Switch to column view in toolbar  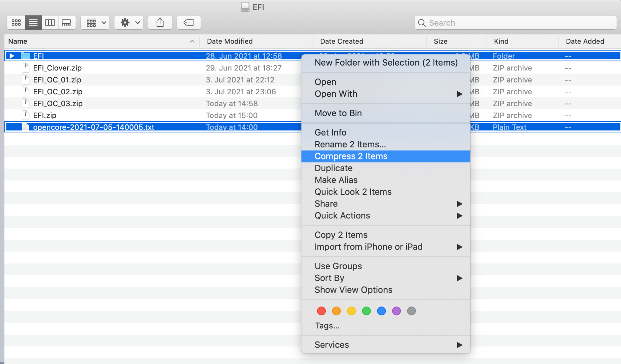(x=50, y=23)
